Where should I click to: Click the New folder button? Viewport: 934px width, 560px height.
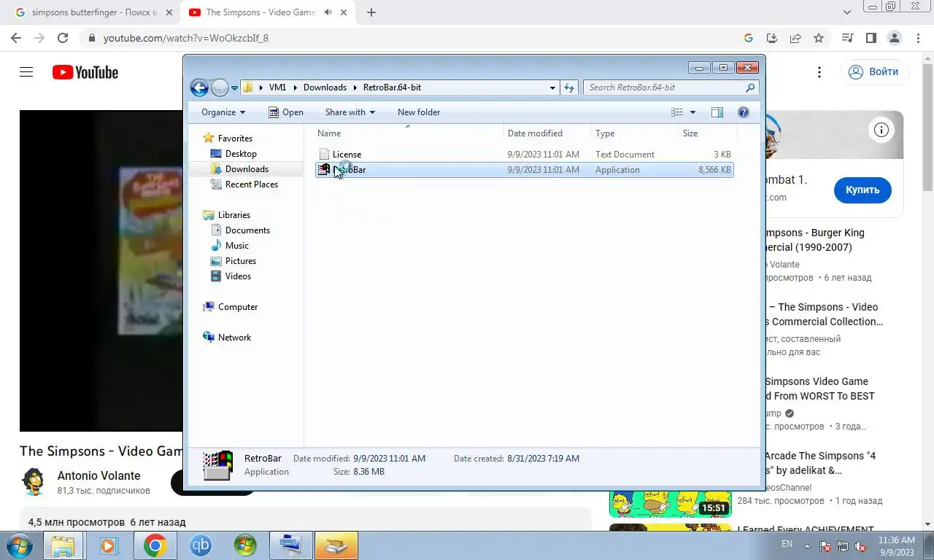coord(419,112)
